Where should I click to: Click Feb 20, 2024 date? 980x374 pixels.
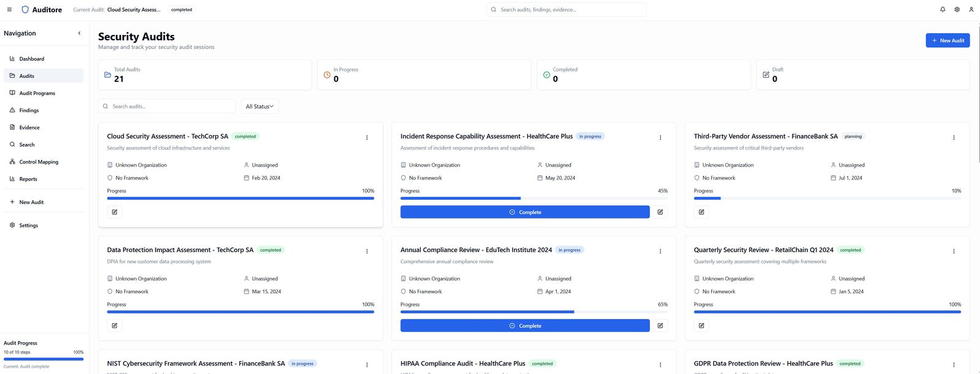[x=266, y=178]
